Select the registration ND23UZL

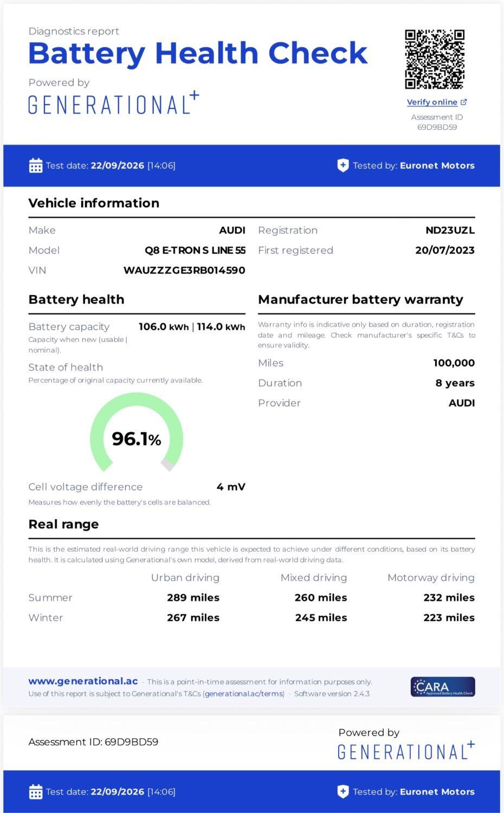tap(450, 230)
